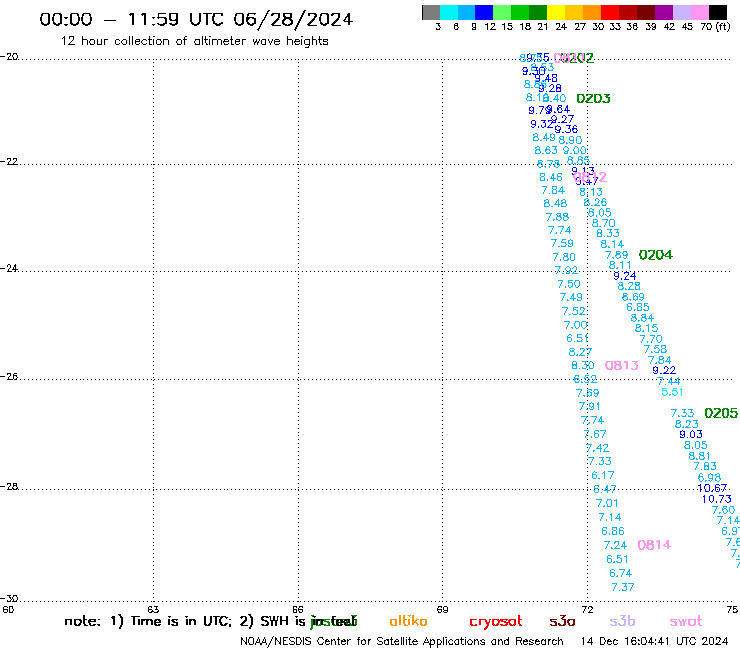Click the latitude axis label -24

pyautogui.click(x=9, y=268)
